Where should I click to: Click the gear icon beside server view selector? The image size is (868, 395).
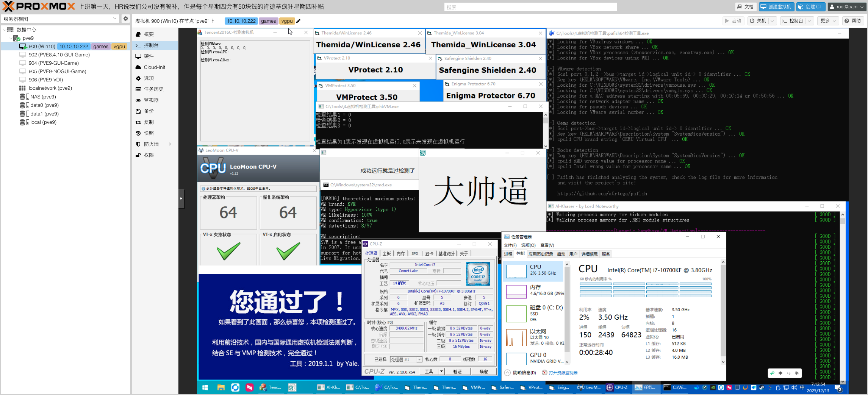(126, 19)
